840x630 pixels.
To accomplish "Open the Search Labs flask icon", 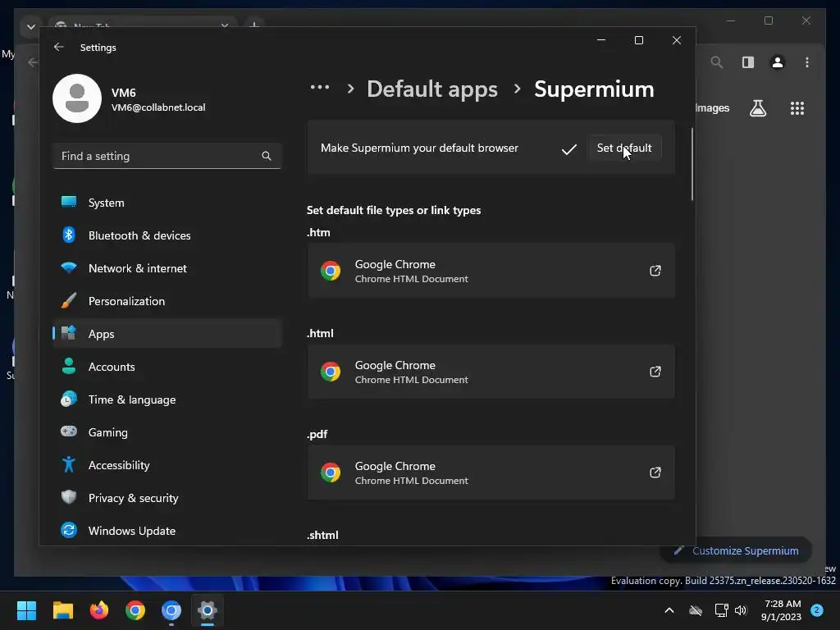I will (757, 108).
